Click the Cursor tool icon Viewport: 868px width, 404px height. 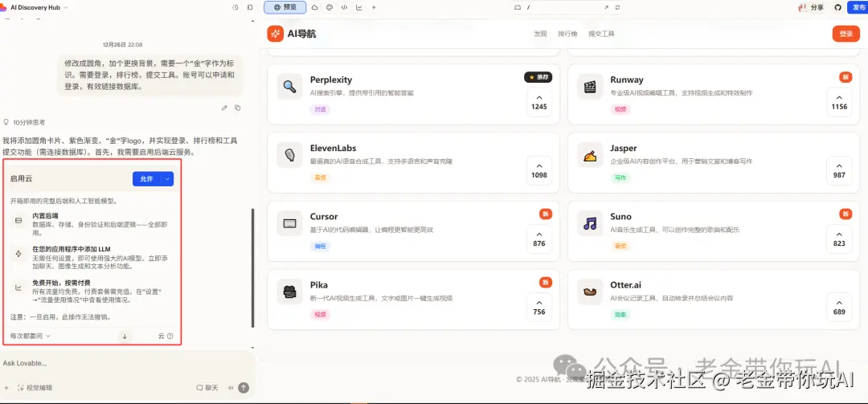point(289,223)
